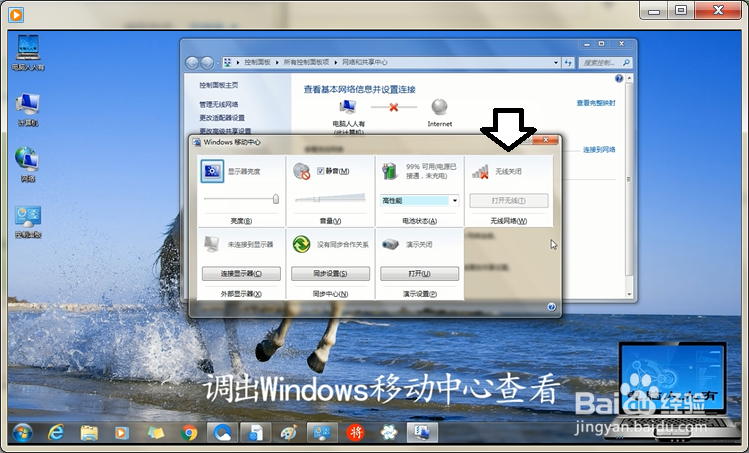Click the wireless signal icon with red X
The height and width of the screenshot is (453, 749).
(480, 172)
